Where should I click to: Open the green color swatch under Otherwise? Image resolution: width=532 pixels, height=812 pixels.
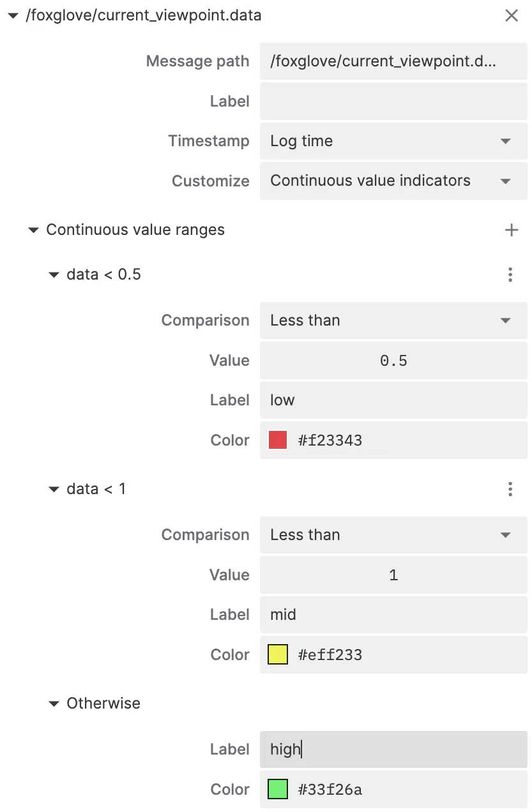coord(277,789)
